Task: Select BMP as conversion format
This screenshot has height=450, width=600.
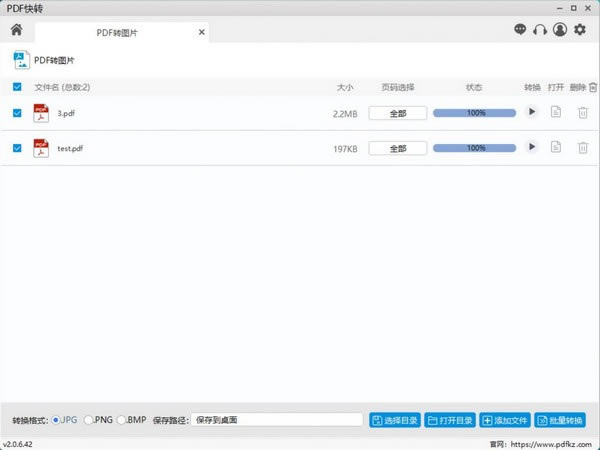Action: point(122,420)
